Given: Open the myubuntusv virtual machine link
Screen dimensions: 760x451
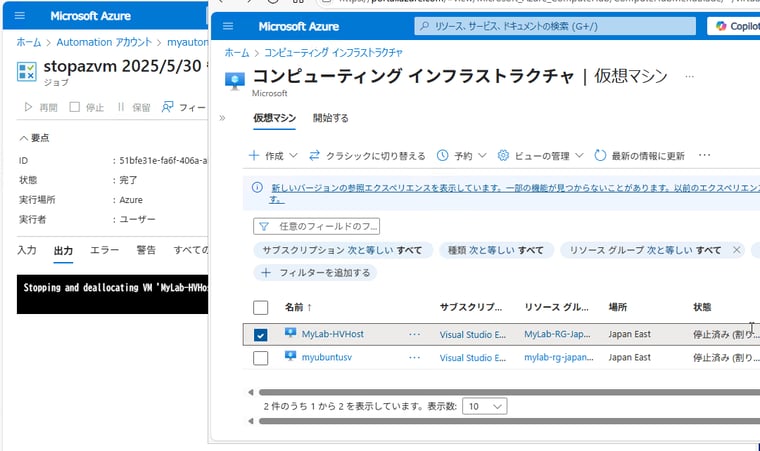Looking at the screenshot, I should click(327, 357).
